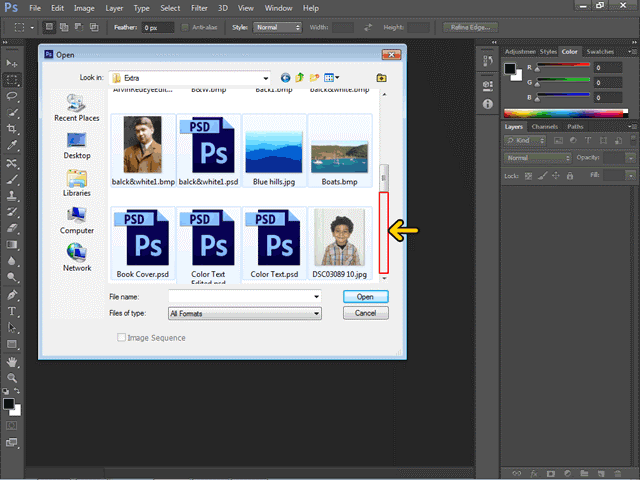640x480 pixels.
Task: Select the Horizontal Type tool
Action: 11,311
